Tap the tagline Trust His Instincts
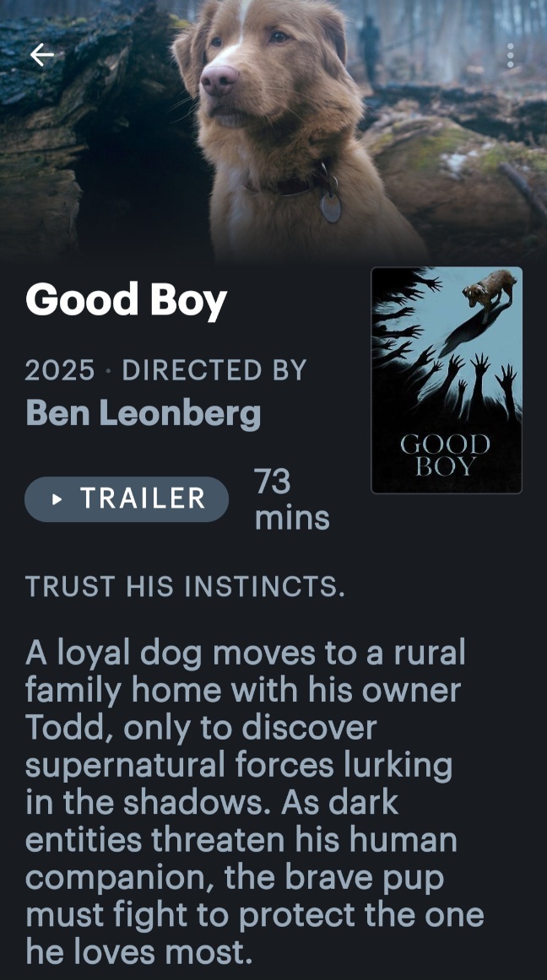Image resolution: width=547 pixels, height=980 pixels. click(185, 587)
